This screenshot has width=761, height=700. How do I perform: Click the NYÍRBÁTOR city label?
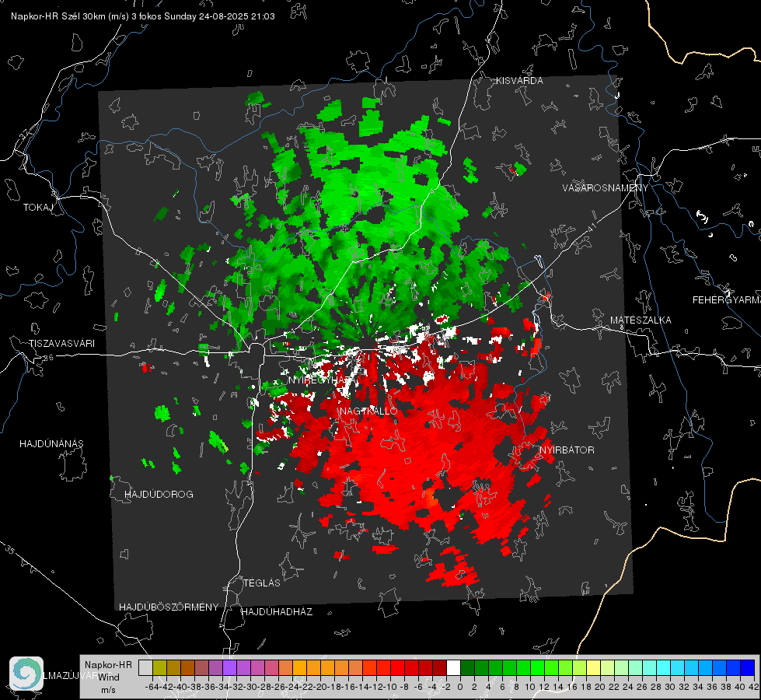567,450
